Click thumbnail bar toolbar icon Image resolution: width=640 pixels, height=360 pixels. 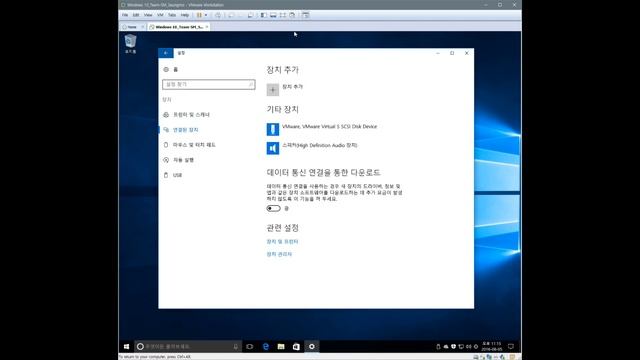(273, 15)
